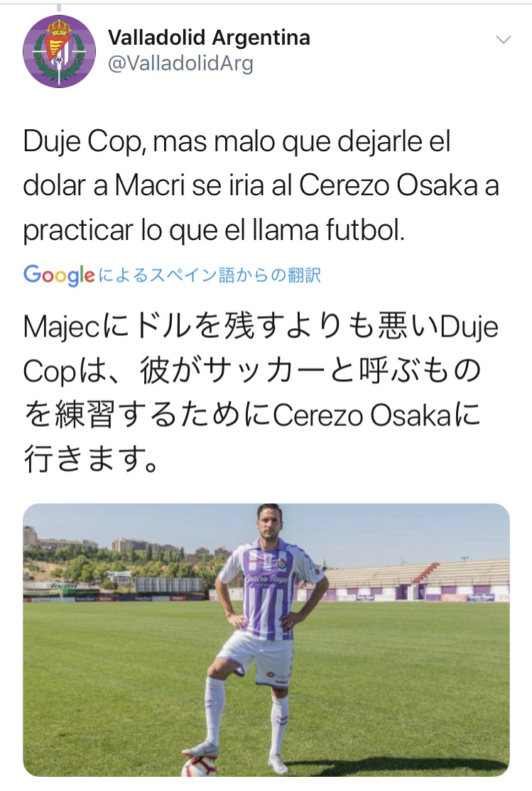This screenshot has width=532, height=791.
Task: Click the football under player's foot
Action: coord(200,765)
